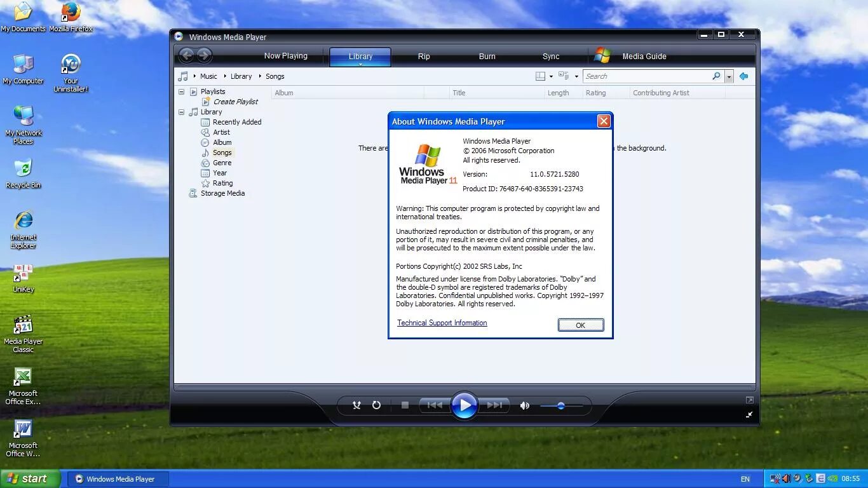Select Rating in the library tree
Image resolution: width=868 pixels, height=488 pixels.
click(x=222, y=183)
